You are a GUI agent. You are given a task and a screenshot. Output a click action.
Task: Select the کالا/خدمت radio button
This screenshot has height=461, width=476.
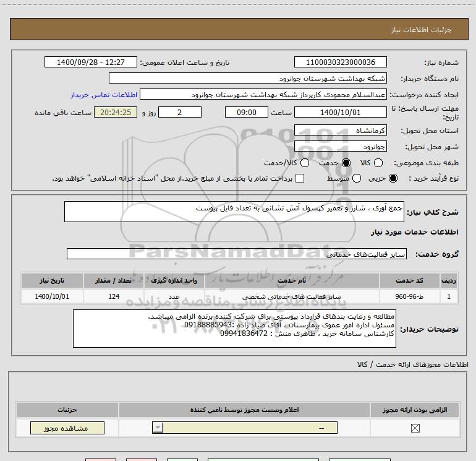[305, 163]
